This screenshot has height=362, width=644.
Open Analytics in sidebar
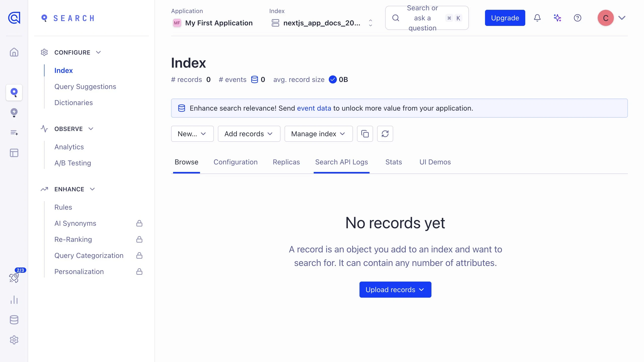coord(69,147)
